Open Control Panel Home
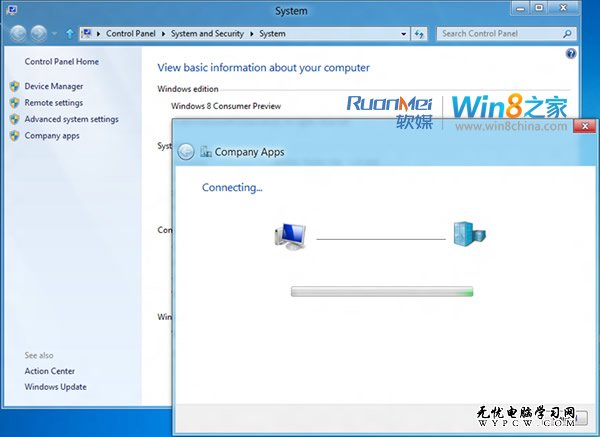Screen dimensions: 600x437 pos(62,62)
